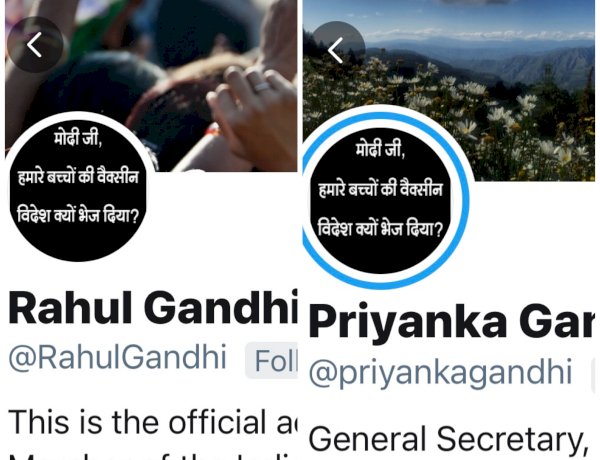Click the ring on the hand in Rahul's header
The height and width of the screenshot is (460, 600).
(262, 86)
